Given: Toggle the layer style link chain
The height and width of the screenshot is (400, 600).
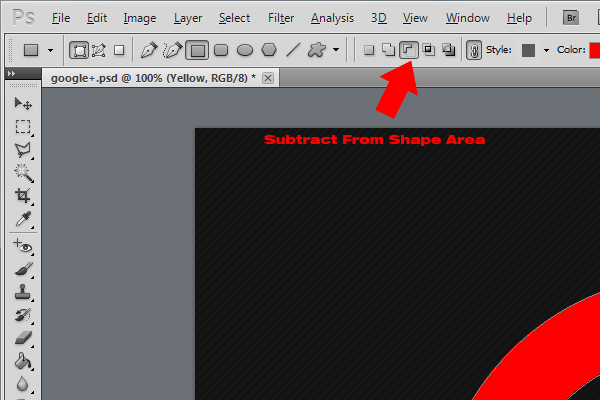Looking at the screenshot, I should click(474, 50).
